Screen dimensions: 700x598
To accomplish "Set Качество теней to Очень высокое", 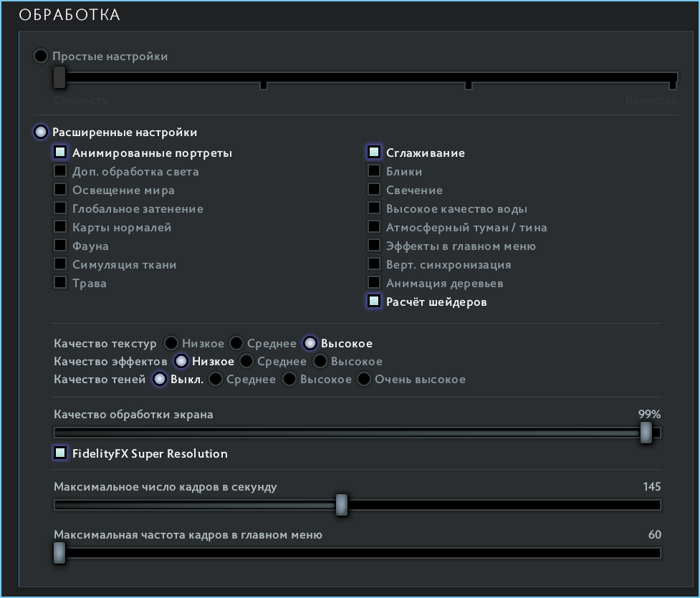I will pyautogui.click(x=365, y=379).
